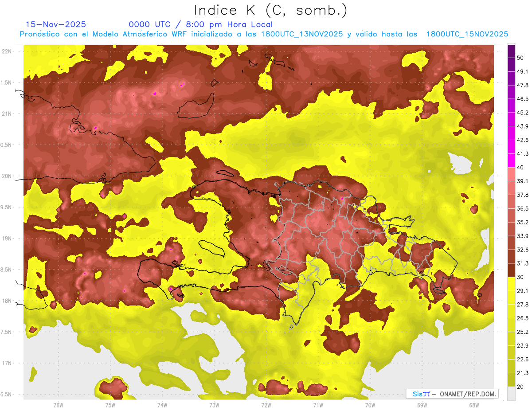Click the 69W longitude label
The image size is (532, 411).
(422, 405)
